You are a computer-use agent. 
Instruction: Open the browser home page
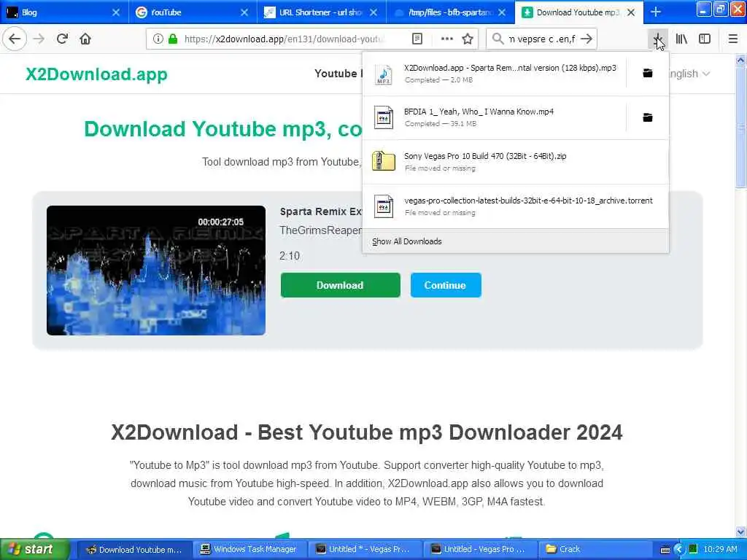click(85, 39)
